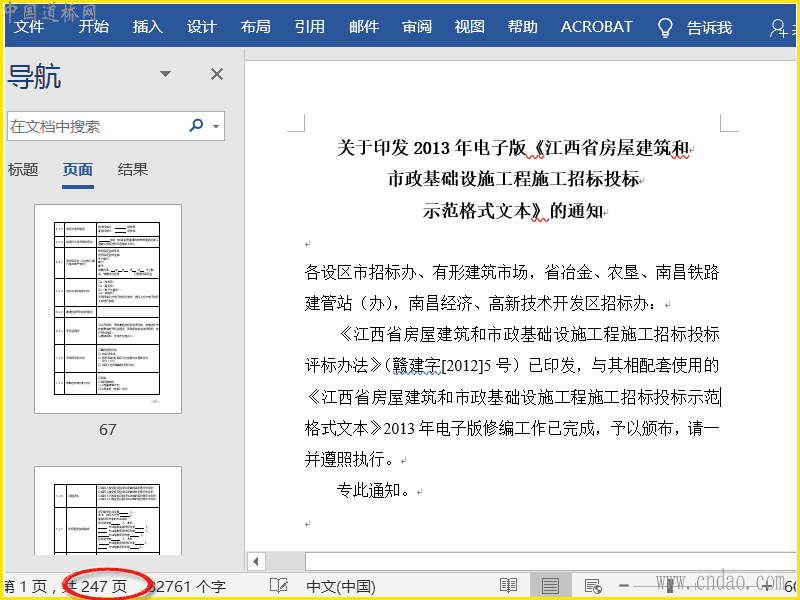
Task: Click the line 格式文本》2013 年电子版修编工作已完成
Action: (x=512, y=428)
